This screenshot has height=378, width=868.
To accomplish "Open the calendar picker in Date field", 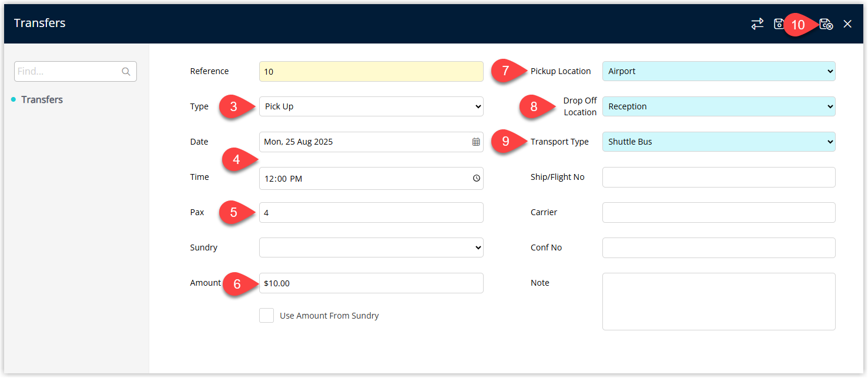I will tap(476, 142).
